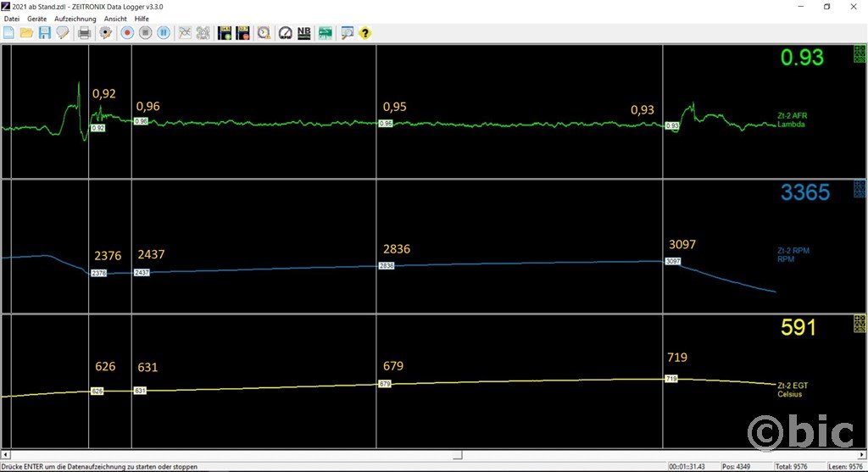Open the Datei menu
This screenshot has width=868, height=472.
[11, 19]
